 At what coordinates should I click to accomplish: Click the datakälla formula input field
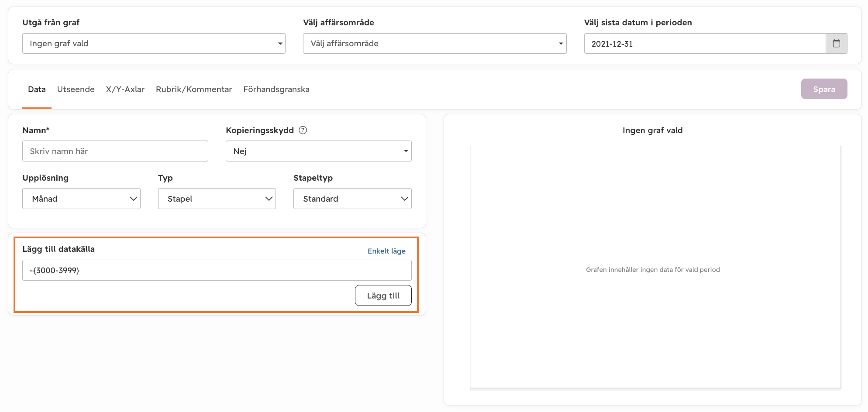217,270
